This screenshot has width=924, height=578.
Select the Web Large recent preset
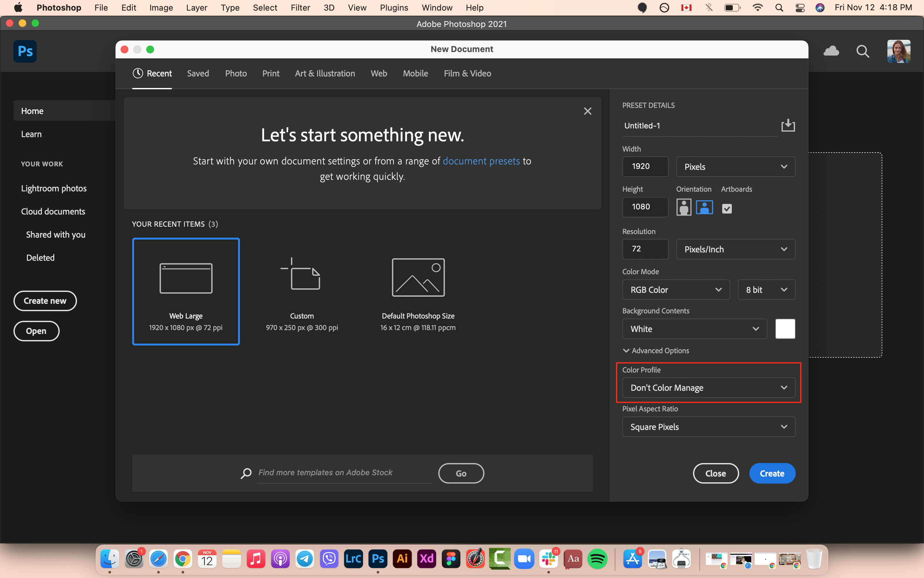point(186,291)
